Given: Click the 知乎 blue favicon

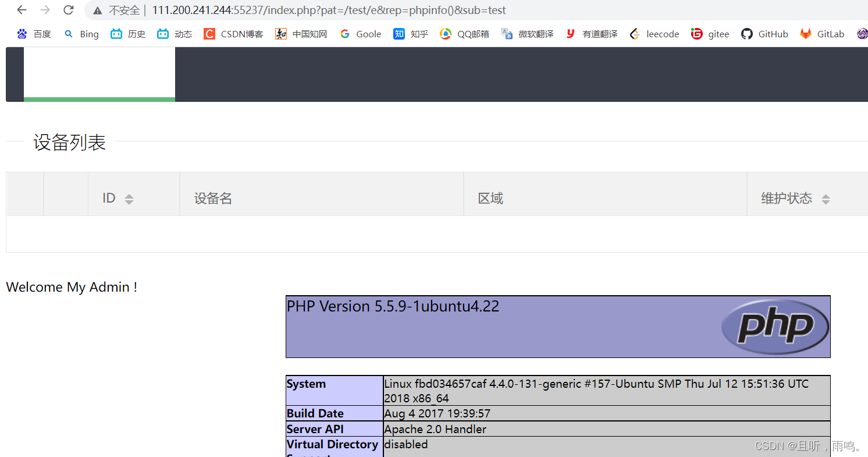Looking at the screenshot, I should [399, 34].
